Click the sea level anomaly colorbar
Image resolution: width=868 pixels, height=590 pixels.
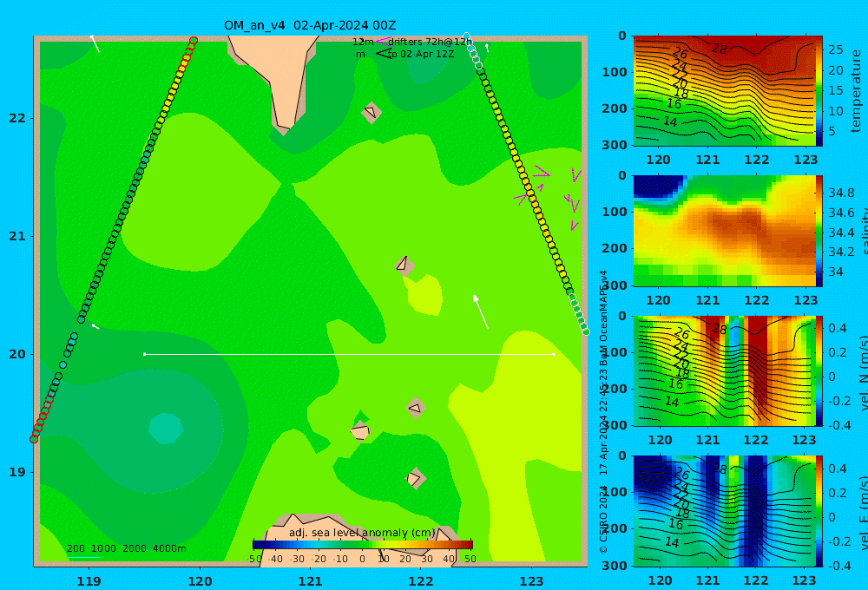pos(363,545)
